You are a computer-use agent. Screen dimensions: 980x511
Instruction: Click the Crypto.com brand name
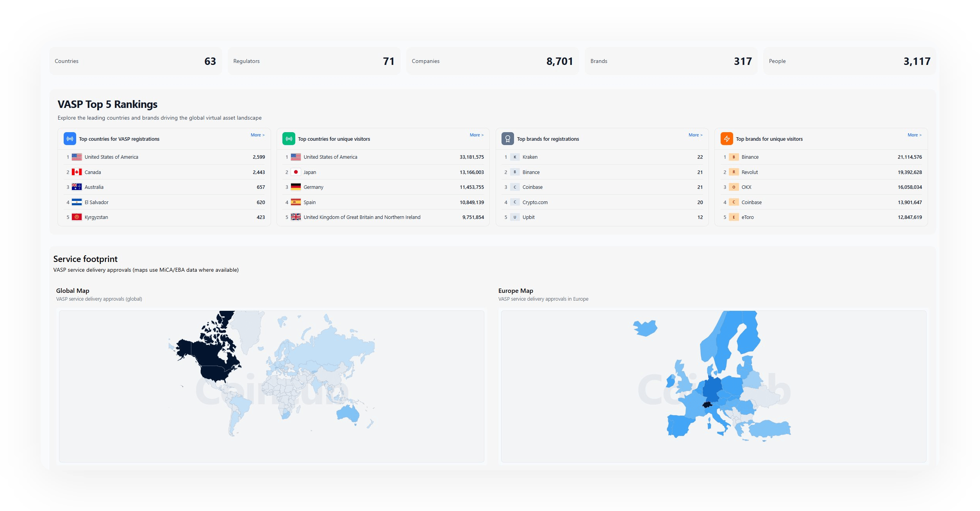click(x=535, y=202)
